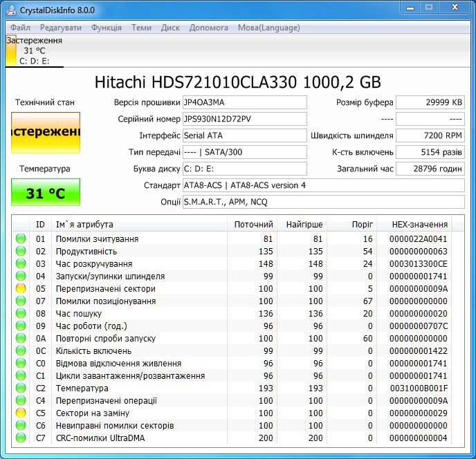Click the buffer size field 29999 KB

430,102
